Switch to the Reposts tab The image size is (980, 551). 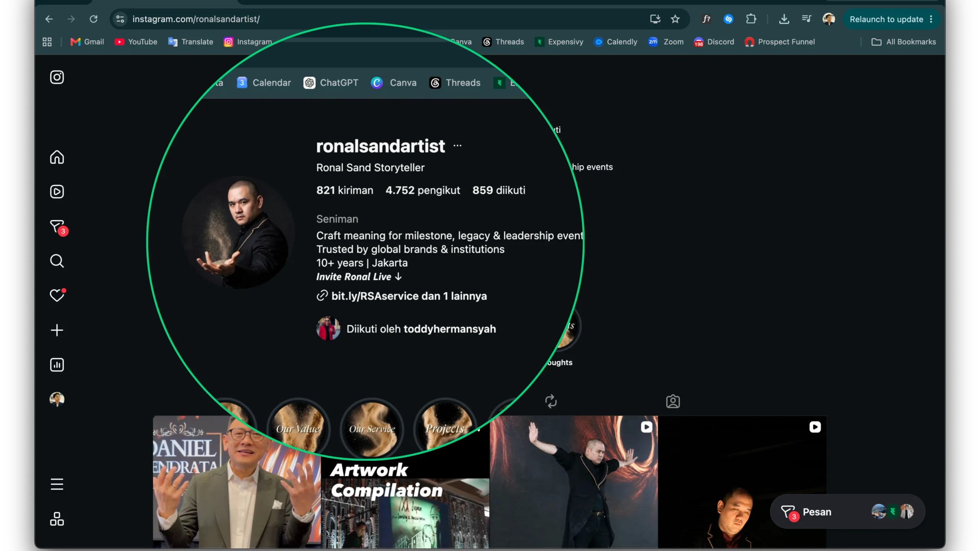click(x=550, y=401)
